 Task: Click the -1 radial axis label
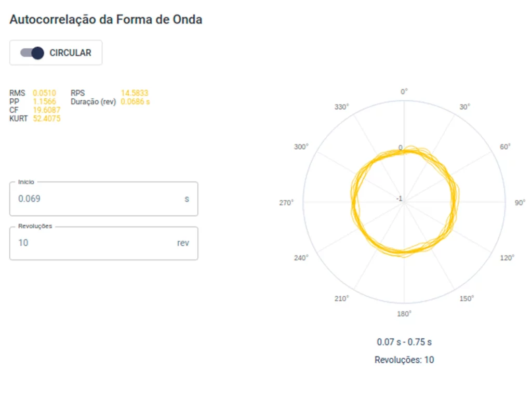click(400, 199)
